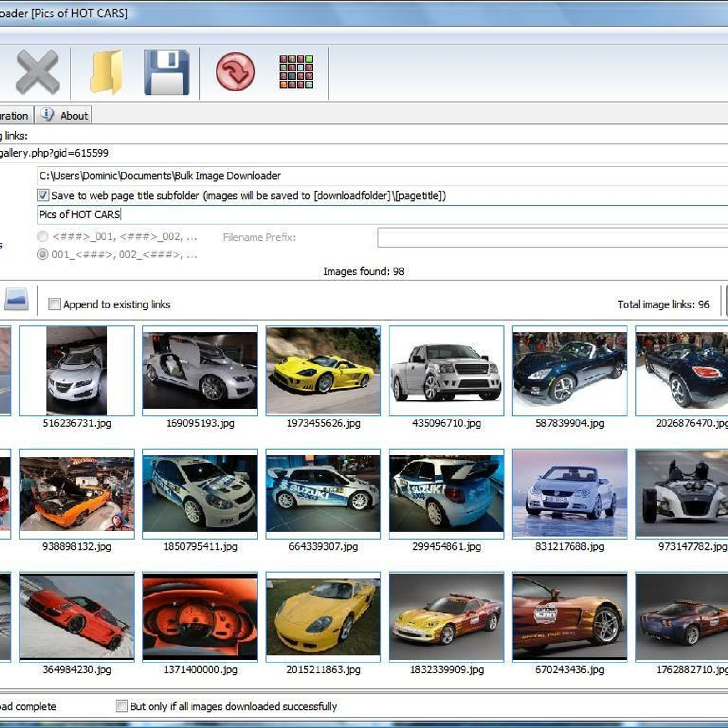Click the blue landscape image icon
The image size is (728, 728).
tap(16, 299)
